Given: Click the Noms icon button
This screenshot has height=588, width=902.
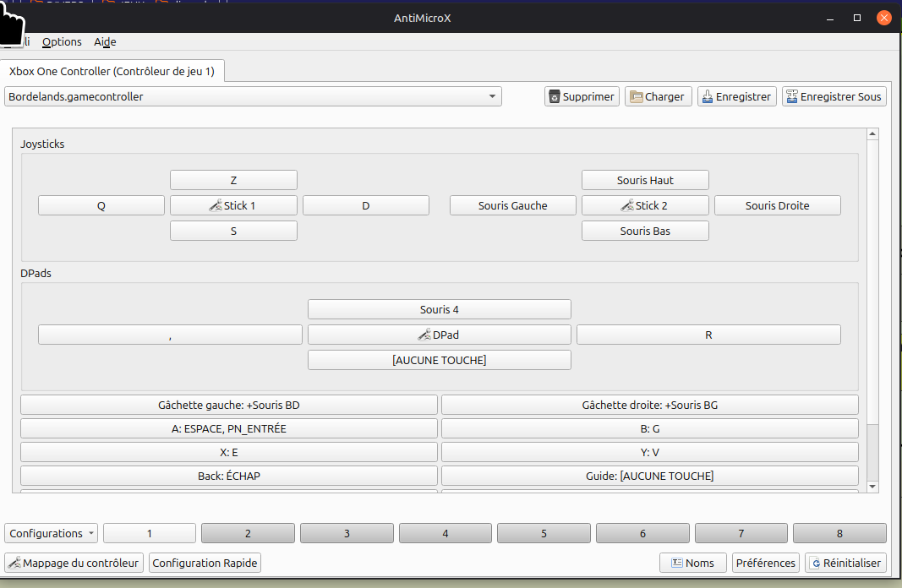Looking at the screenshot, I should [692, 563].
